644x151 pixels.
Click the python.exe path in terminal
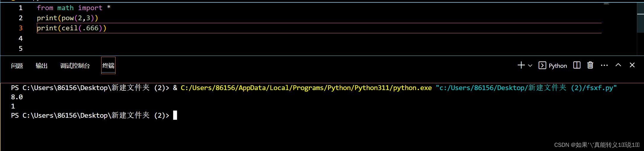(x=306, y=88)
